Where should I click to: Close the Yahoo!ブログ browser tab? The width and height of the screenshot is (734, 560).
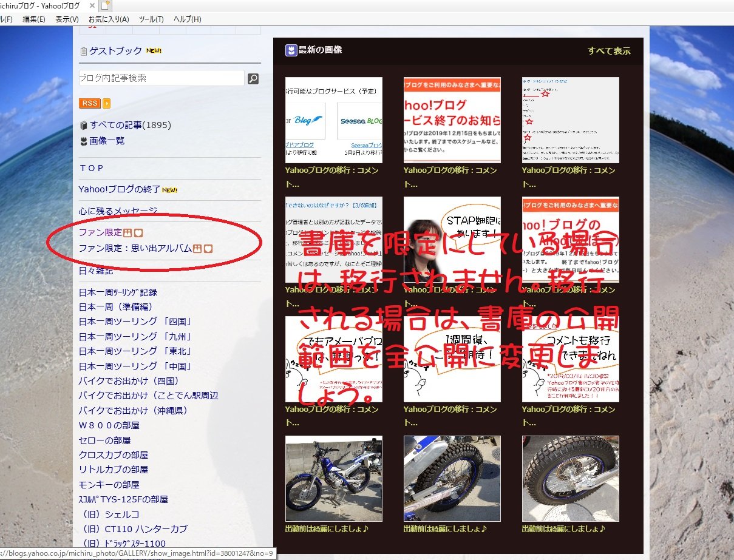(92, 5)
